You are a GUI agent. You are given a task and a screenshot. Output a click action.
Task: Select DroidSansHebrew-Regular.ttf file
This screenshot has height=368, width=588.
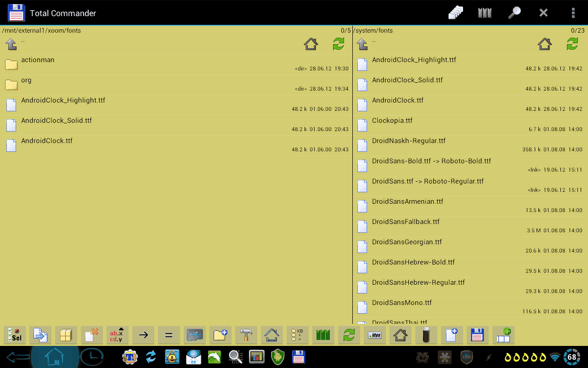pos(470,287)
